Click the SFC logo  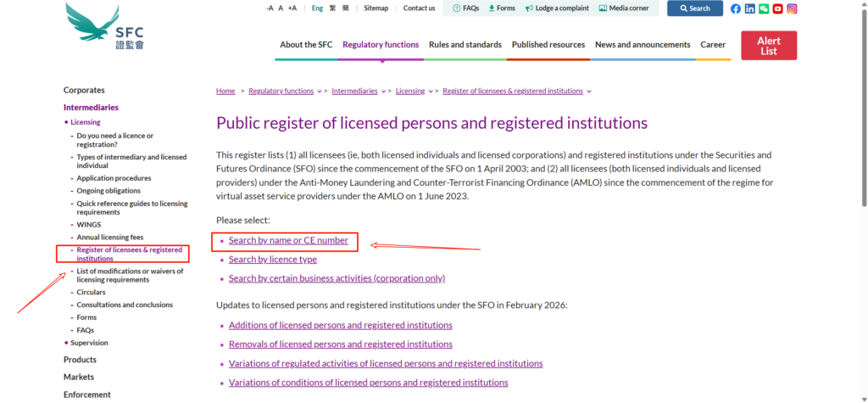104,27
